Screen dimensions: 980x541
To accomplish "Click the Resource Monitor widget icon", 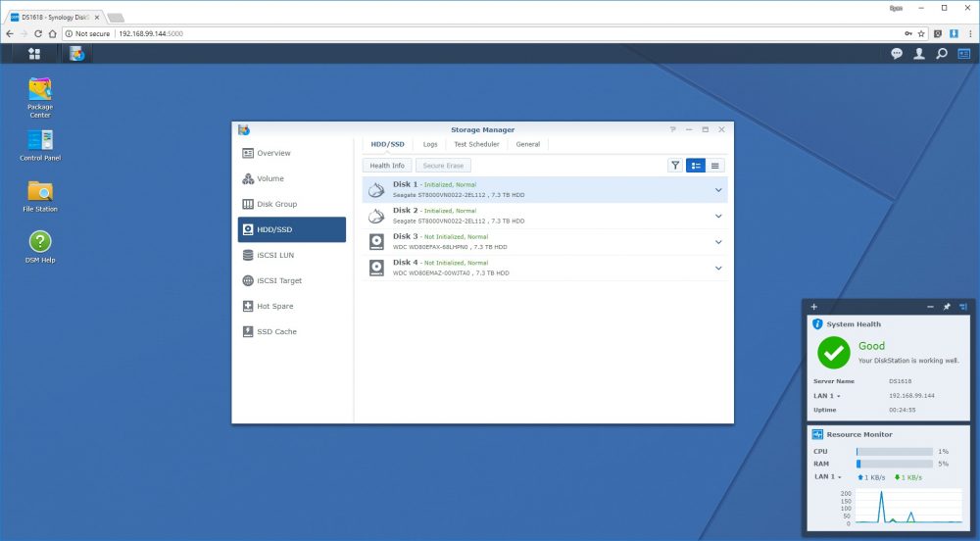I will [x=817, y=434].
